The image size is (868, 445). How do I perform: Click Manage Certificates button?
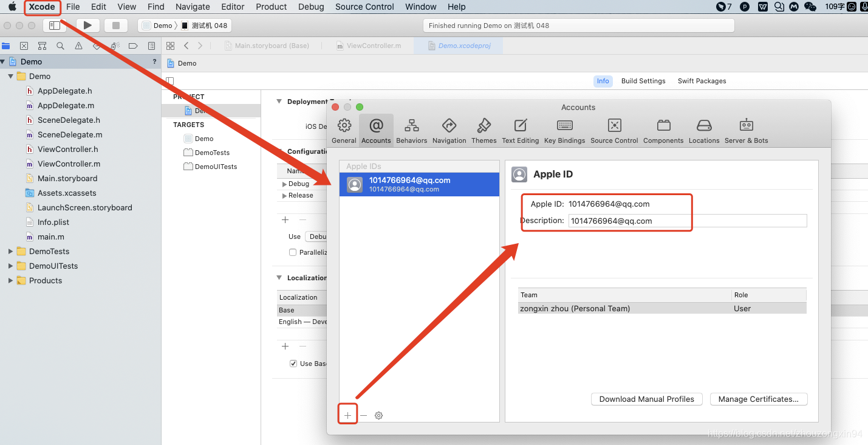point(758,399)
